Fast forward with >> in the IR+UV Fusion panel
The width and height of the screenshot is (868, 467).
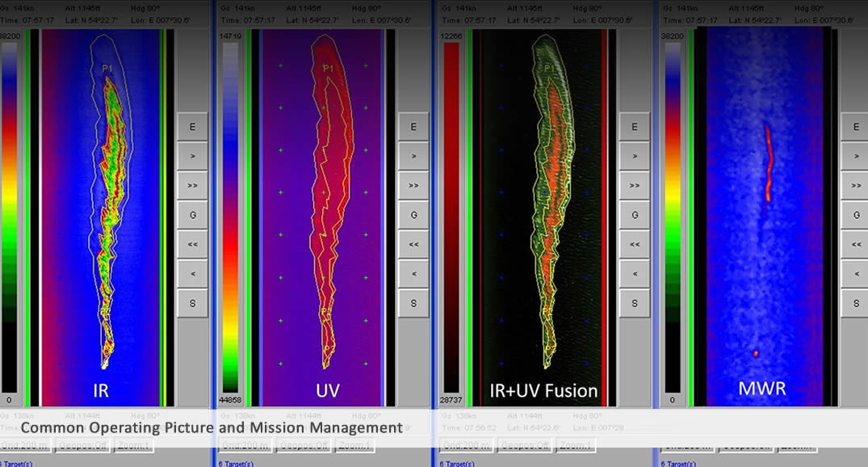(634, 186)
